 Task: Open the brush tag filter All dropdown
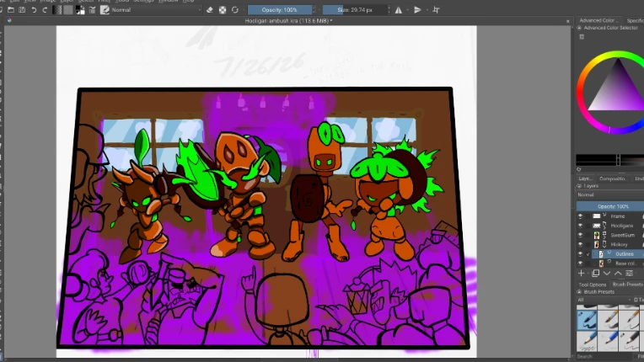coord(604,300)
